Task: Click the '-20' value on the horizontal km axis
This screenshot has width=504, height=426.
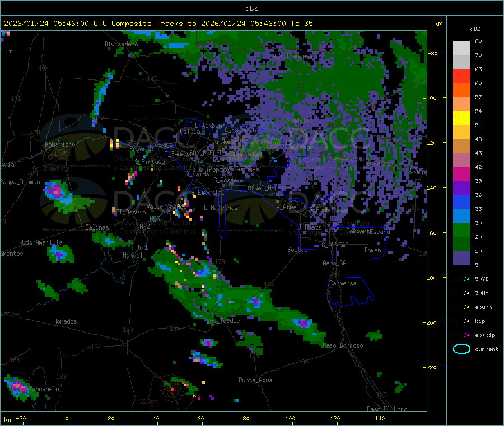Action: 21,418
